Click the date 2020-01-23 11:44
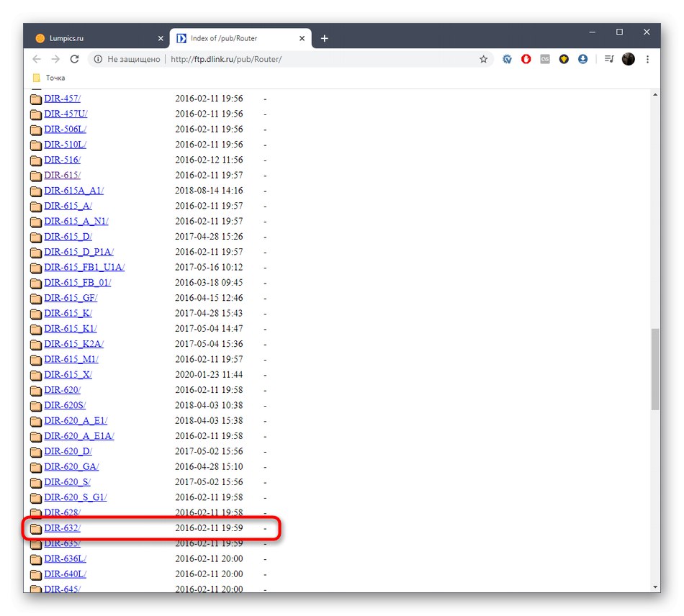Screen dimensions: 684x616 coord(209,374)
